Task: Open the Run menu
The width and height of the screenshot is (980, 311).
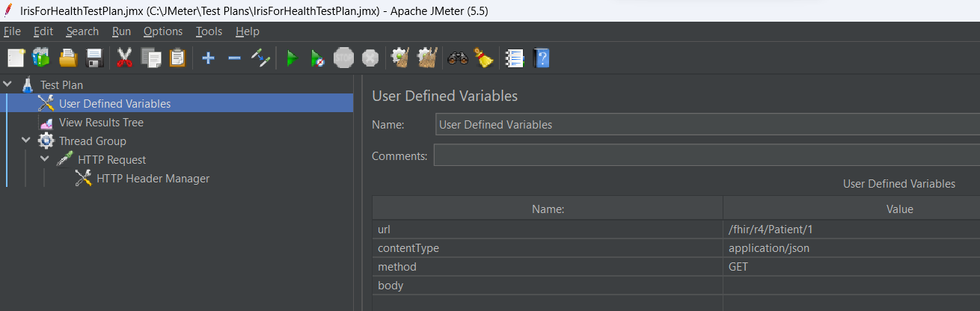Action: tap(121, 31)
